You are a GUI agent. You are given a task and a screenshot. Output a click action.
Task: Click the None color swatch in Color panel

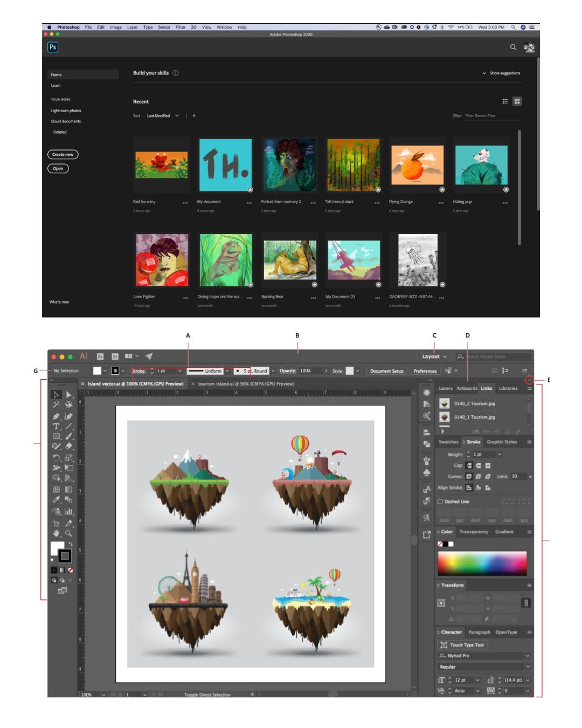pos(440,544)
